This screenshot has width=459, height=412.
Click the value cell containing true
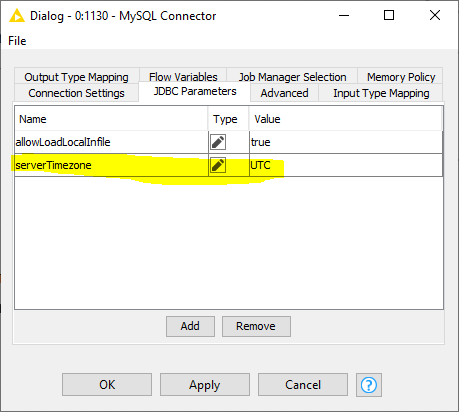346,142
